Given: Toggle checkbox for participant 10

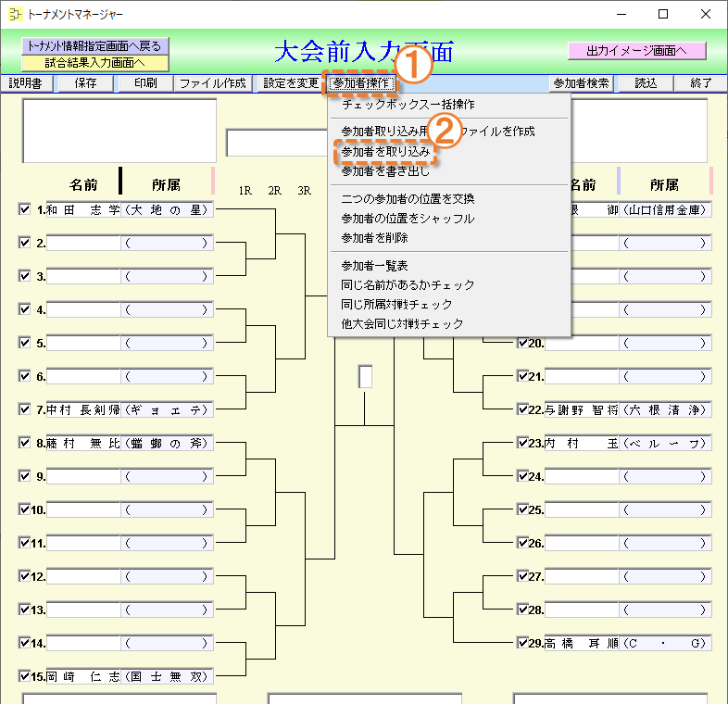Looking at the screenshot, I should coord(25,509).
